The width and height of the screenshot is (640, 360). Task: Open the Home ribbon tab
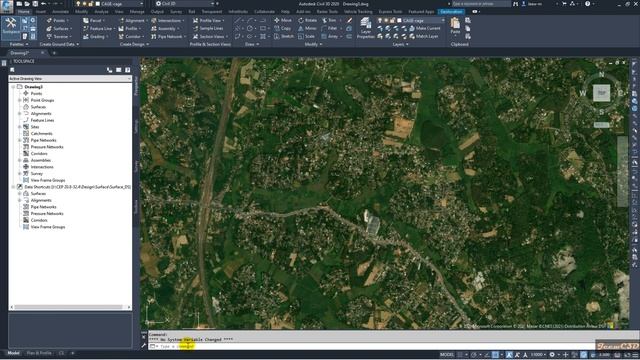[x=24, y=12]
